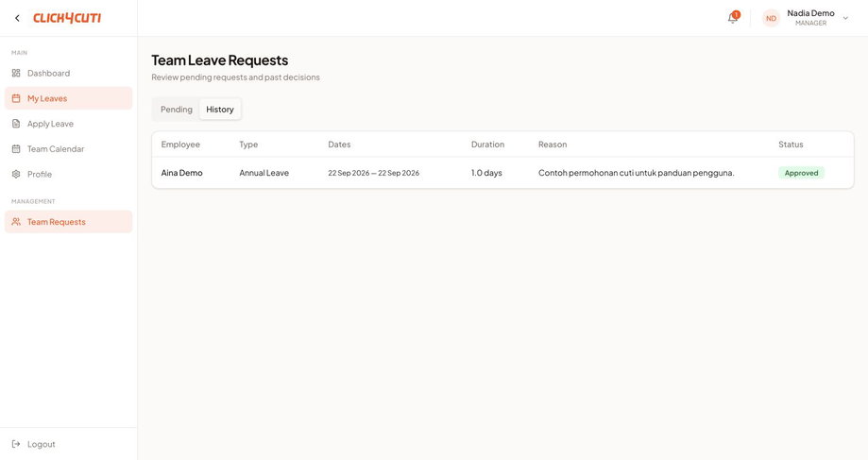This screenshot has width=868, height=460.
Task: Click the My Leaves calendar icon
Action: pyautogui.click(x=16, y=98)
